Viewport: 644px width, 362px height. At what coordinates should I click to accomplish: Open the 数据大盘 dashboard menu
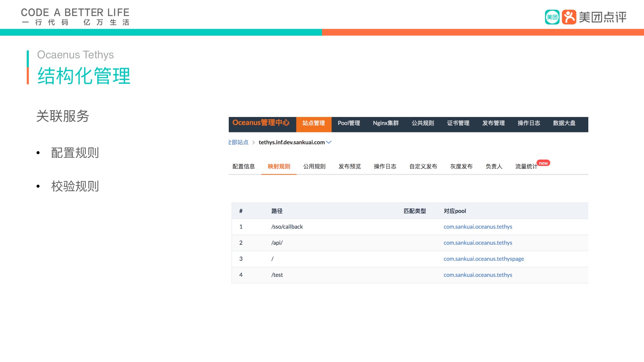[x=564, y=123]
